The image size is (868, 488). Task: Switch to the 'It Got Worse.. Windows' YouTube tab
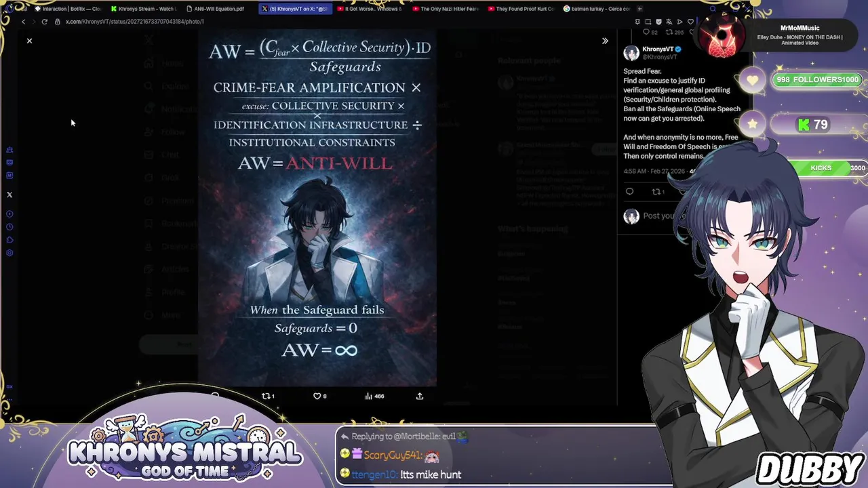coord(370,9)
